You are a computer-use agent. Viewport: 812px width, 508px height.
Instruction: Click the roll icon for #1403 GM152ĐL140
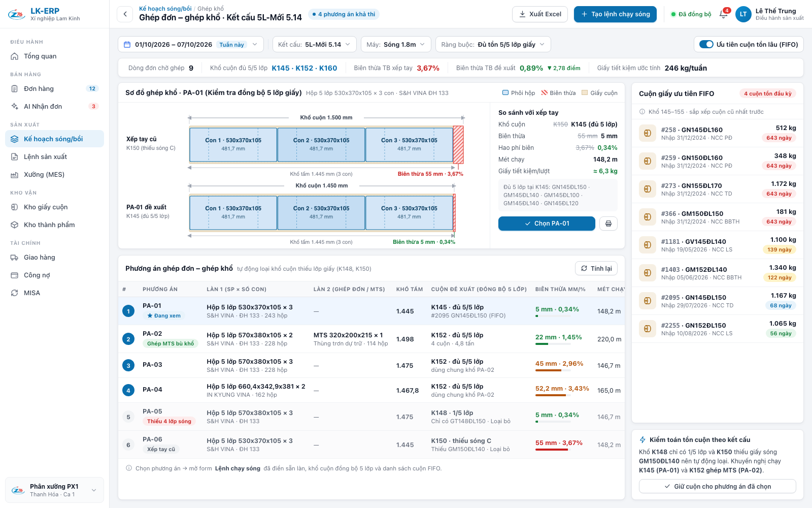point(648,273)
